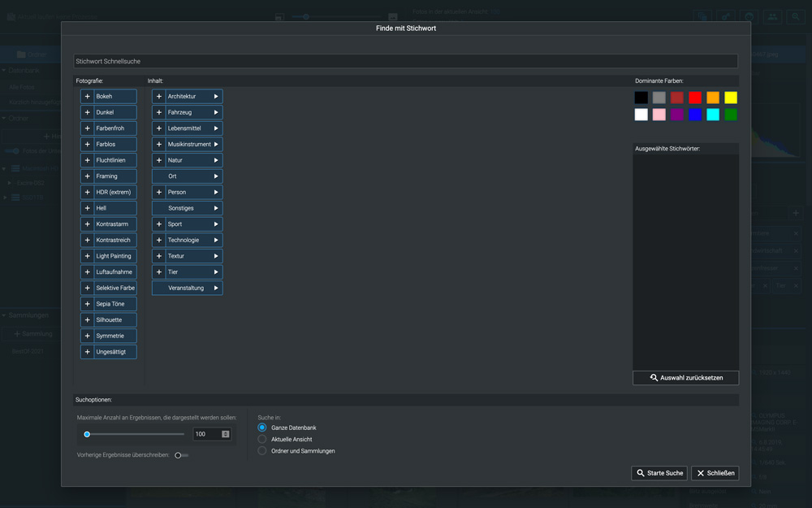This screenshot has width=812, height=508.
Task: Expand the Musikinstrument subcategory arrow
Action: [216, 144]
